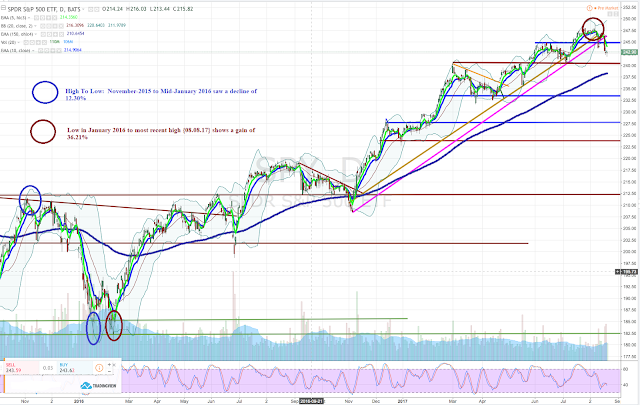
Task: Toggle visibility of the BB (20, close, 2) indicator
Action: coord(42,26)
